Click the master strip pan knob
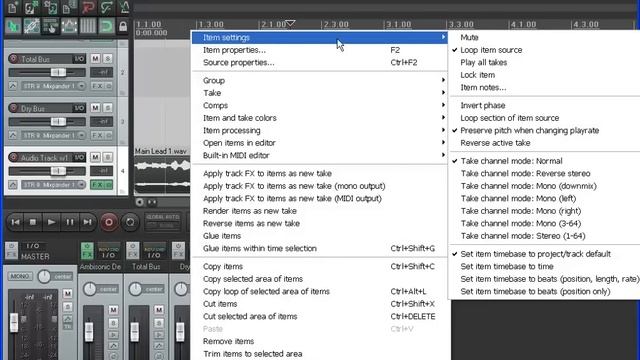 coord(44,276)
